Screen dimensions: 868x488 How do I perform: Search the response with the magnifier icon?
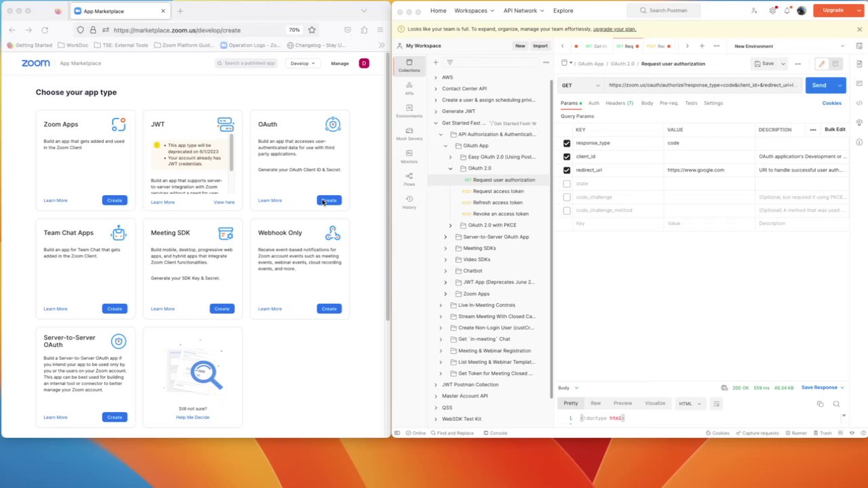click(836, 404)
